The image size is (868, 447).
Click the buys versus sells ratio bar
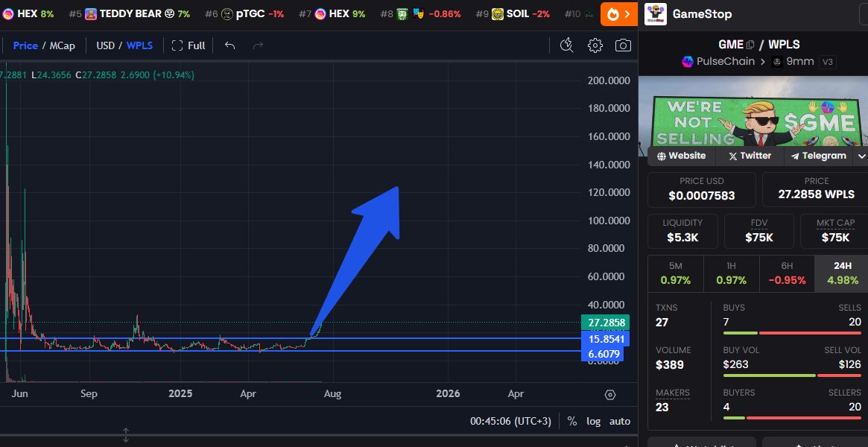coord(792,332)
